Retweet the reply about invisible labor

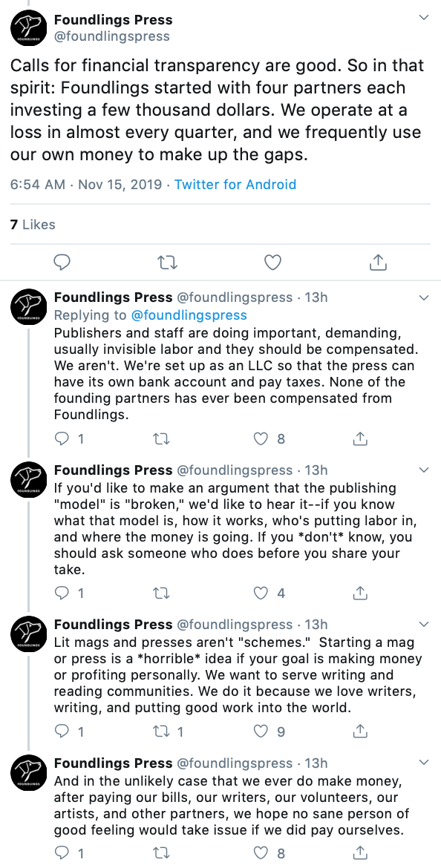click(160, 439)
